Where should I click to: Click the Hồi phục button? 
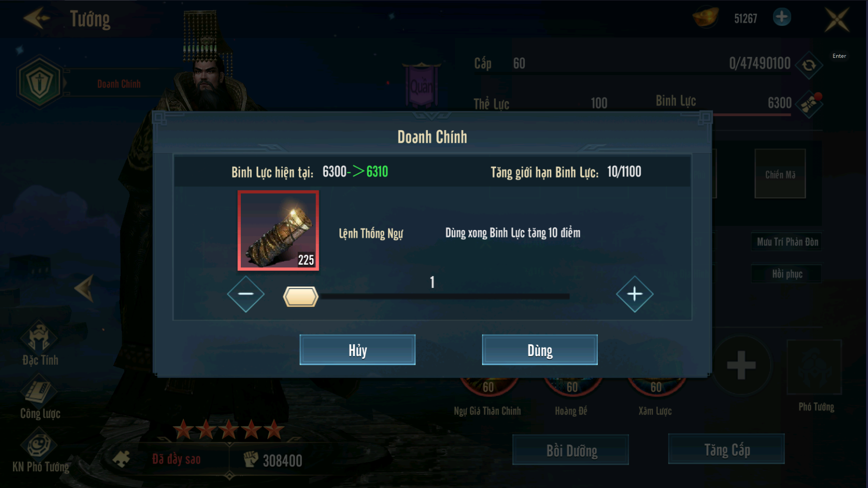pyautogui.click(x=787, y=274)
